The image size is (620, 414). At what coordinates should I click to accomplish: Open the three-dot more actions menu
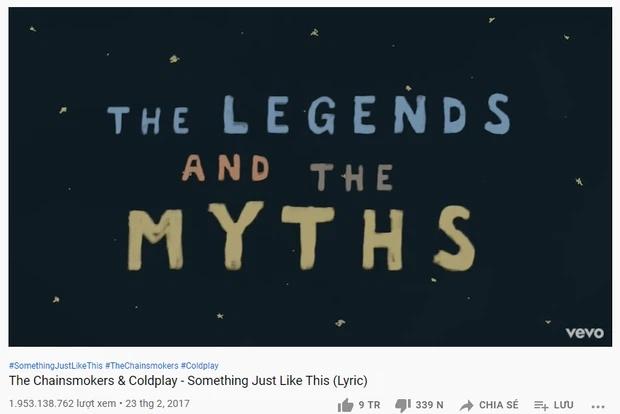[x=598, y=406]
